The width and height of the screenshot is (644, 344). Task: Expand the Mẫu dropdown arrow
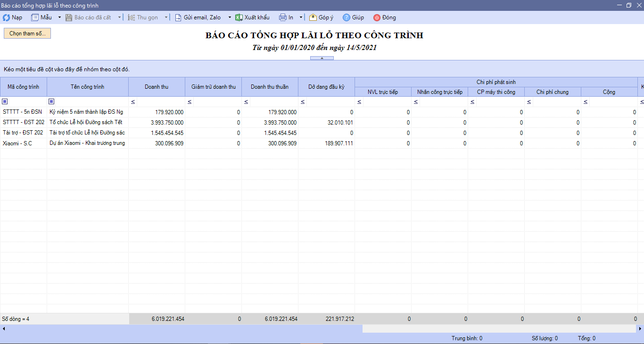click(x=59, y=17)
